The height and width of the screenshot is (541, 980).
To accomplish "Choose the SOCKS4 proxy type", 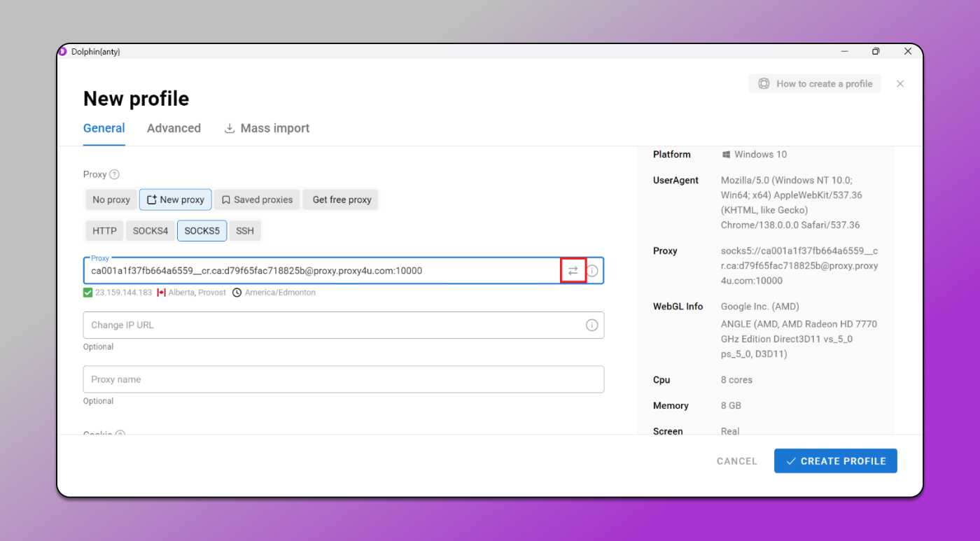I will click(150, 230).
